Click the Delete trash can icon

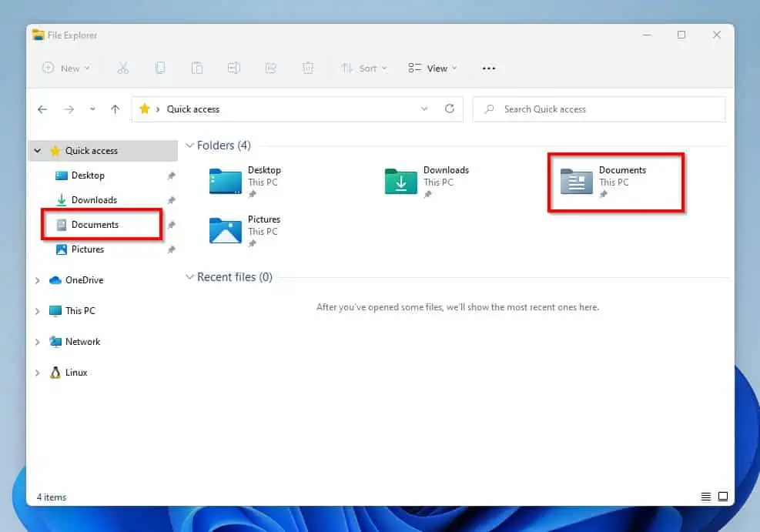308,69
